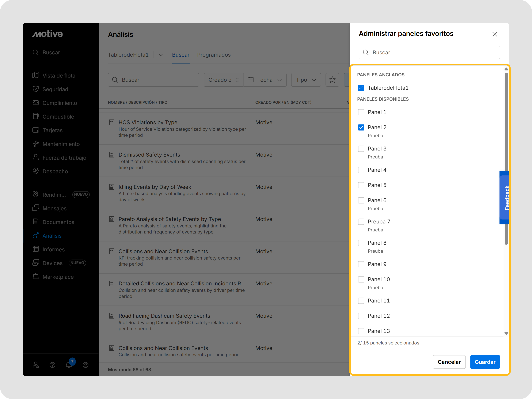Click the favorites star icon button
The width and height of the screenshot is (532, 399).
tap(332, 80)
